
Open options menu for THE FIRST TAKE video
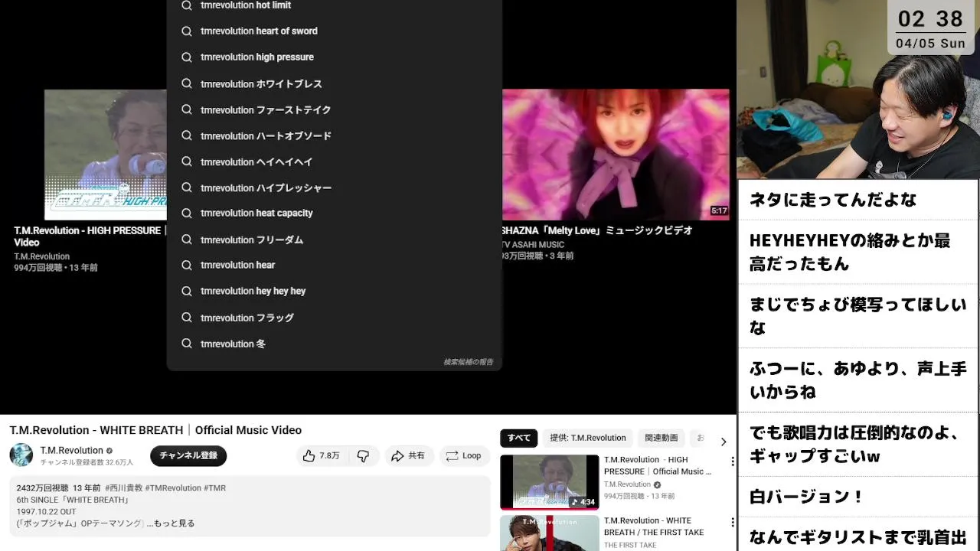tap(733, 523)
